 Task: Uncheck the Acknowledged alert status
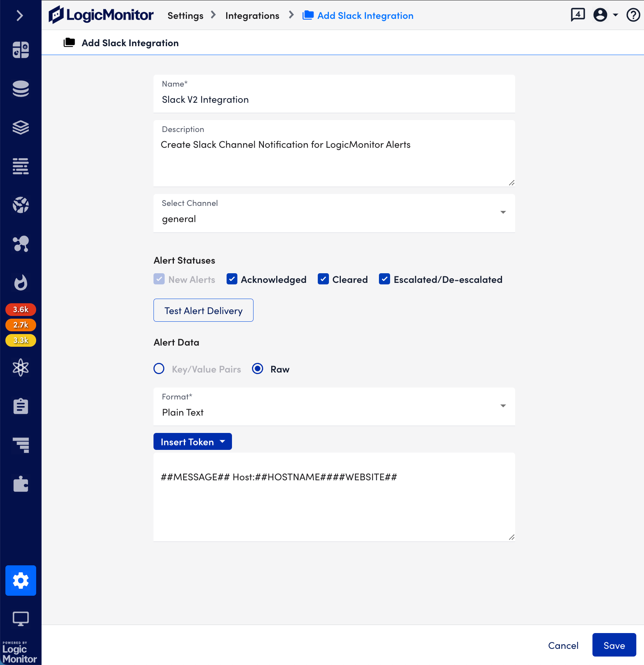pyautogui.click(x=232, y=279)
